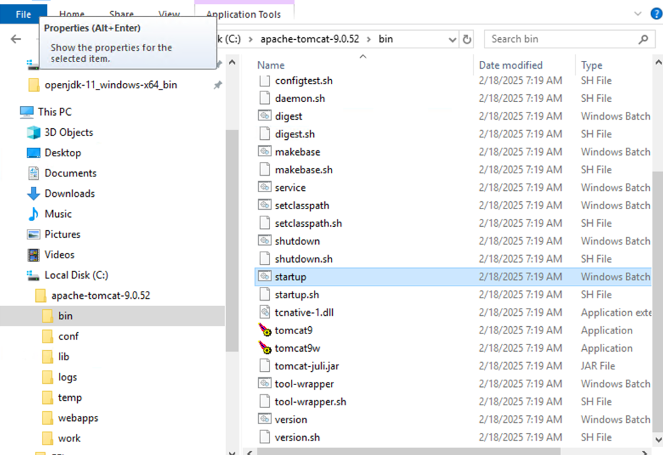Select the digest batch file icon
This screenshot has height=456, width=664.
(x=265, y=116)
